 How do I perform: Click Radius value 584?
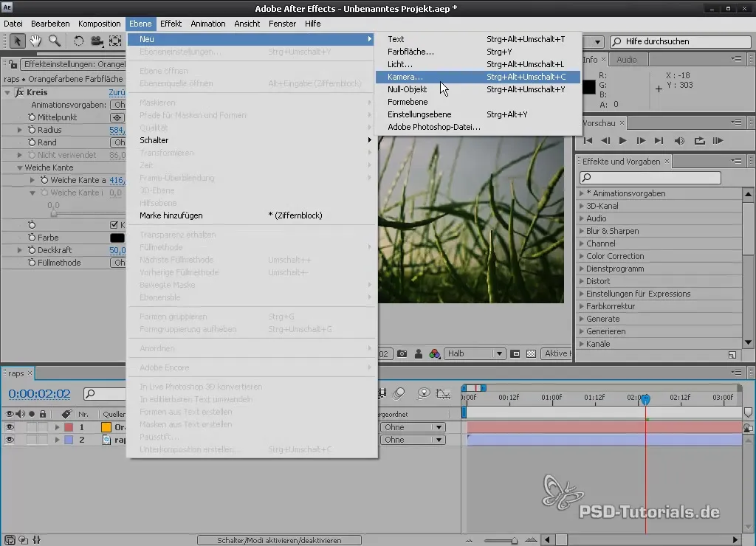pyautogui.click(x=117, y=130)
